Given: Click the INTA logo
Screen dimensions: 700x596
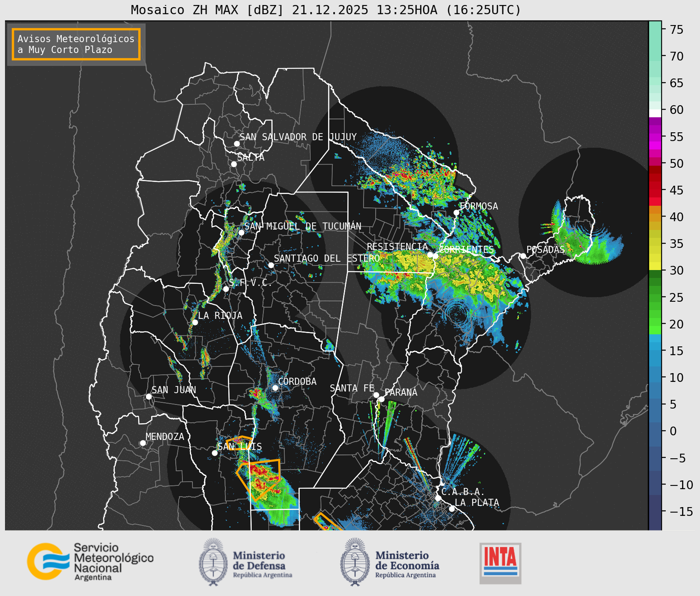Looking at the screenshot, I should 500,563.
